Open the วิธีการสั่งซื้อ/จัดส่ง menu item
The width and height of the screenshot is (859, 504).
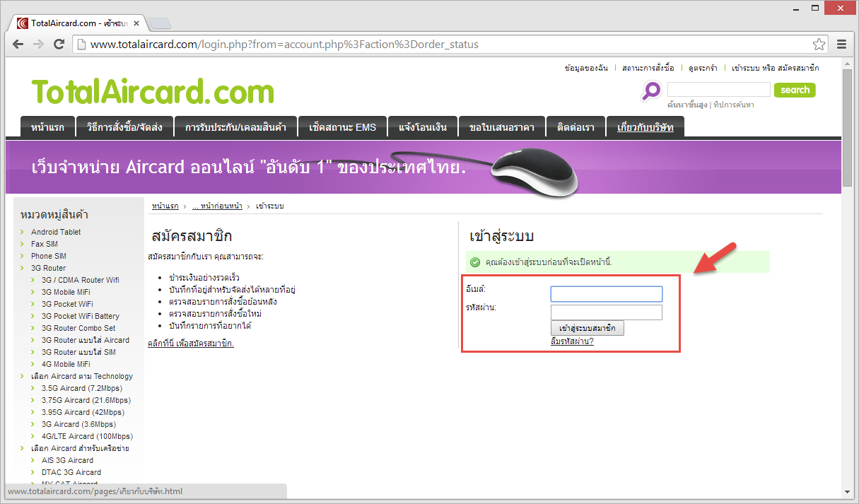(x=124, y=127)
